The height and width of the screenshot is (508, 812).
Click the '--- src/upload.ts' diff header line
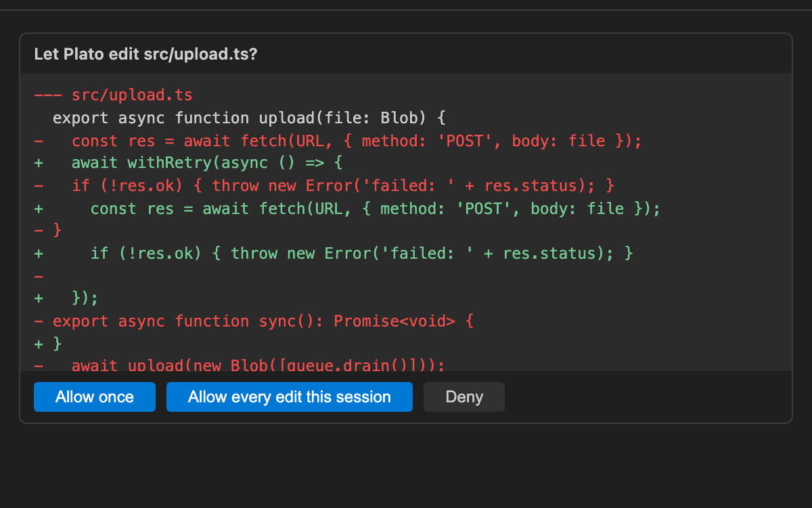coord(114,95)
